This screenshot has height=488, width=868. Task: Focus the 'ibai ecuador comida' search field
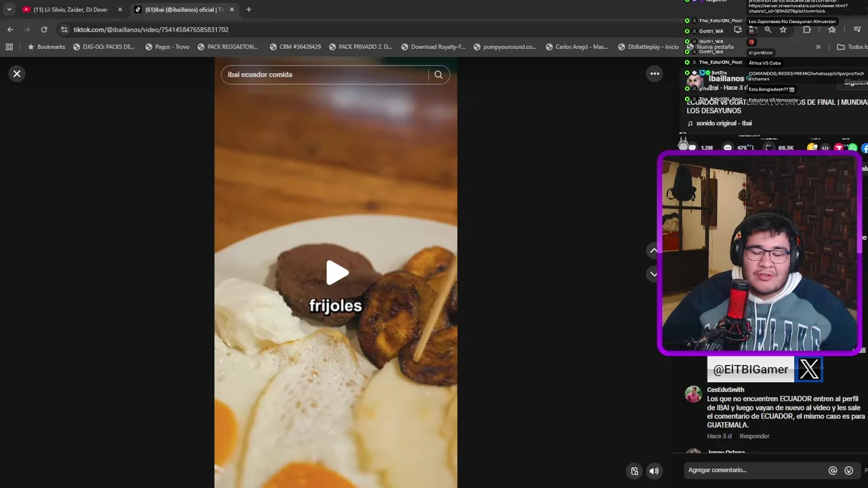coord(325,75)
